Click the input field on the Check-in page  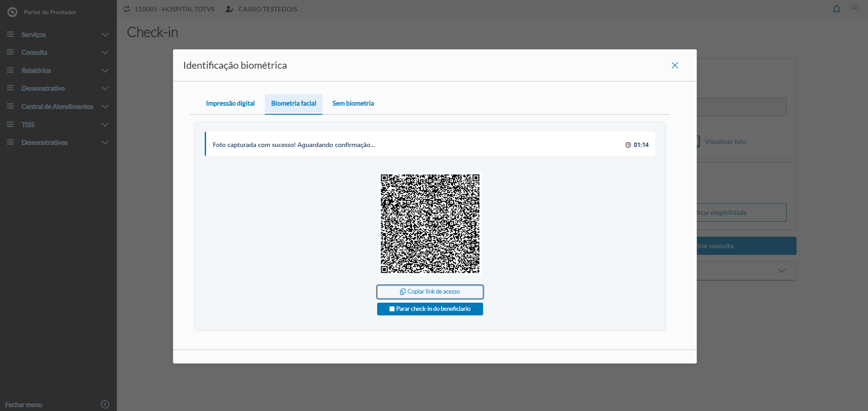click(x=742, y=107)
